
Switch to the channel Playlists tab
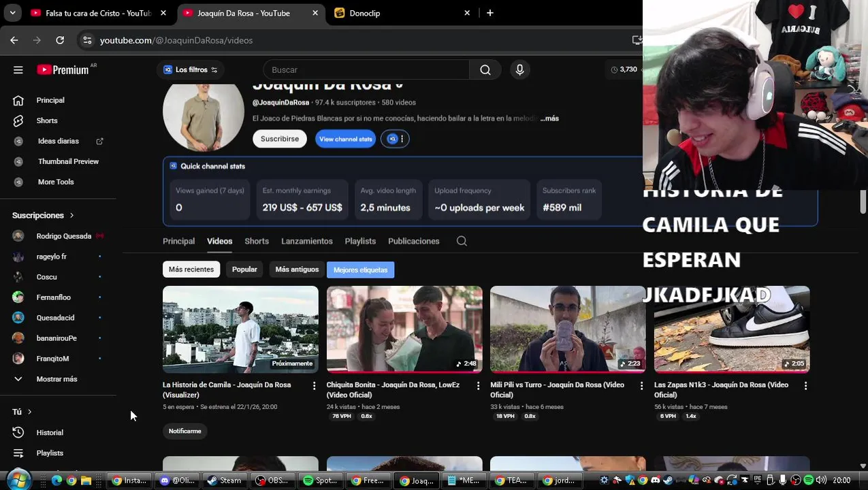pos(360,241)
